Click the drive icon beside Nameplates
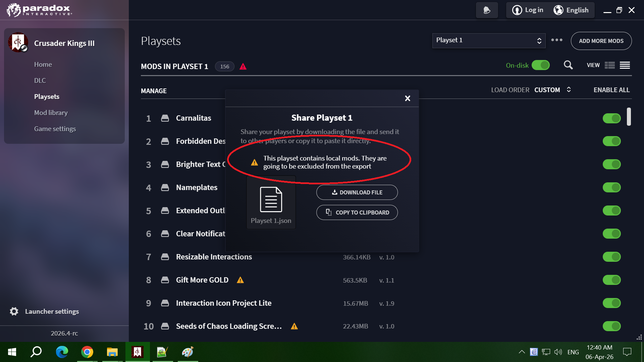 [165, 187]
